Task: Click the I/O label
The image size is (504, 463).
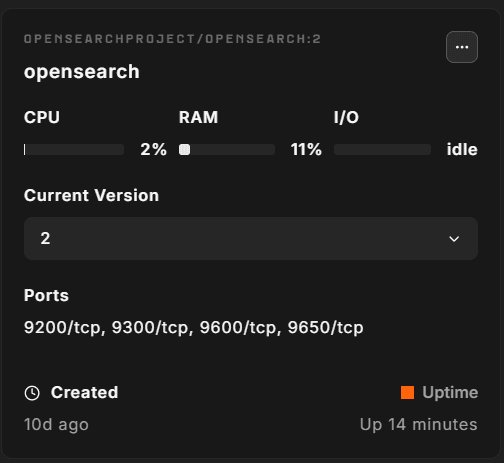Action: (x=346, y=117)
